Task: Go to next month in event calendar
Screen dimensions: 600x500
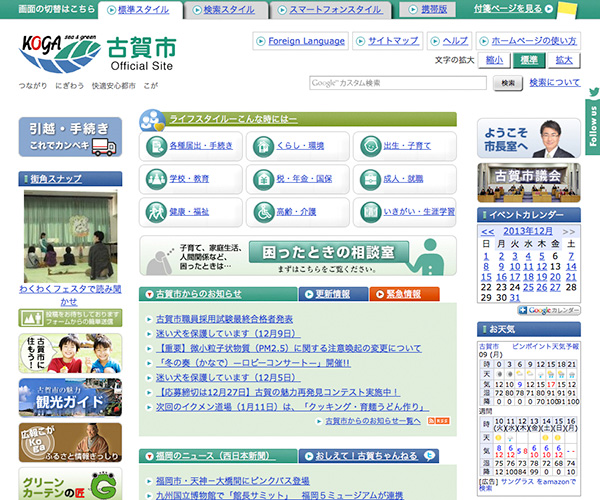Action: point(570,231)
